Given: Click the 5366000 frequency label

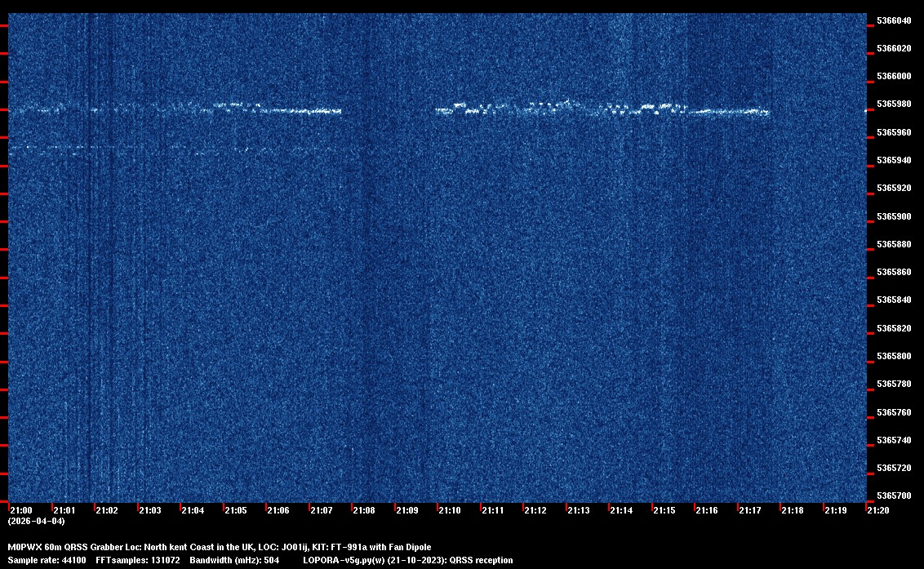Looking at the screenshot, I should pyautogui.click(x=893, y=76).
